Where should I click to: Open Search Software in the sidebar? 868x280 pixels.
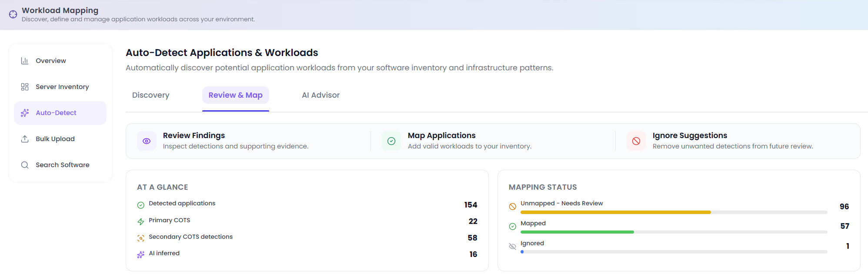[60, 165]
